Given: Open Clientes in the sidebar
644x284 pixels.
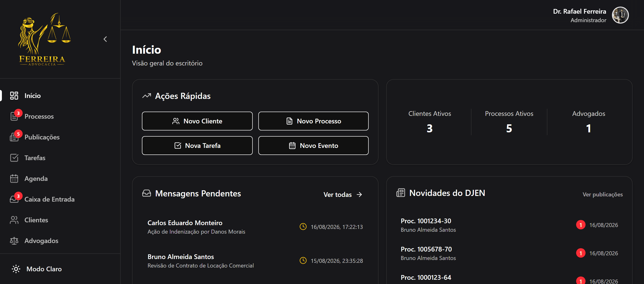Looking at the screenshot, I should [x=60, y=220].
